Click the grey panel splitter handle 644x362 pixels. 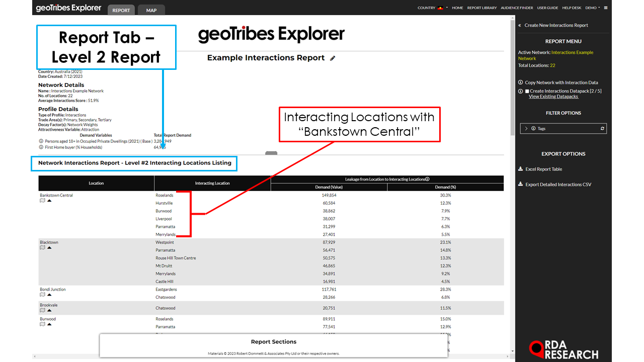(x=271, y=153)
